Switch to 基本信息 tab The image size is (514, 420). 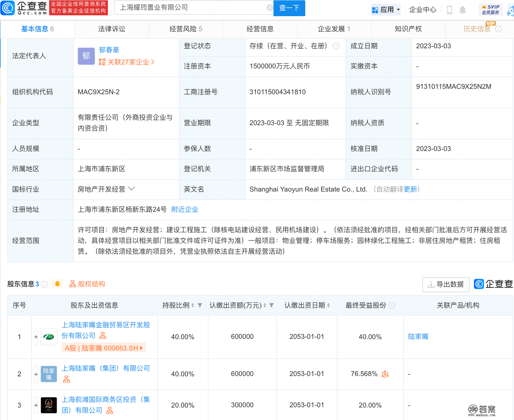37,29
